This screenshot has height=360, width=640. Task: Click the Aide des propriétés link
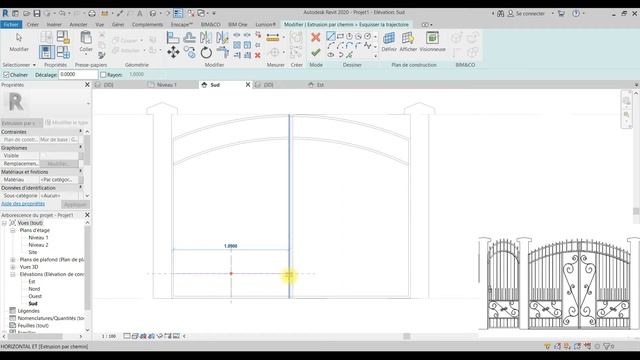(x=23, y=204)
